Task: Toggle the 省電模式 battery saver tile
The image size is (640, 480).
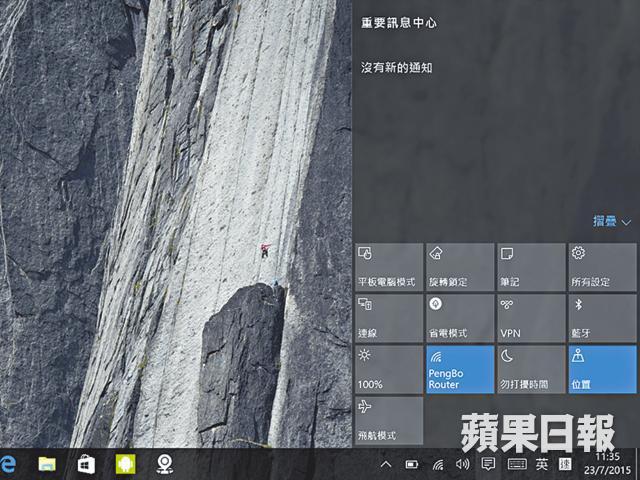Action: coord(460,318)
